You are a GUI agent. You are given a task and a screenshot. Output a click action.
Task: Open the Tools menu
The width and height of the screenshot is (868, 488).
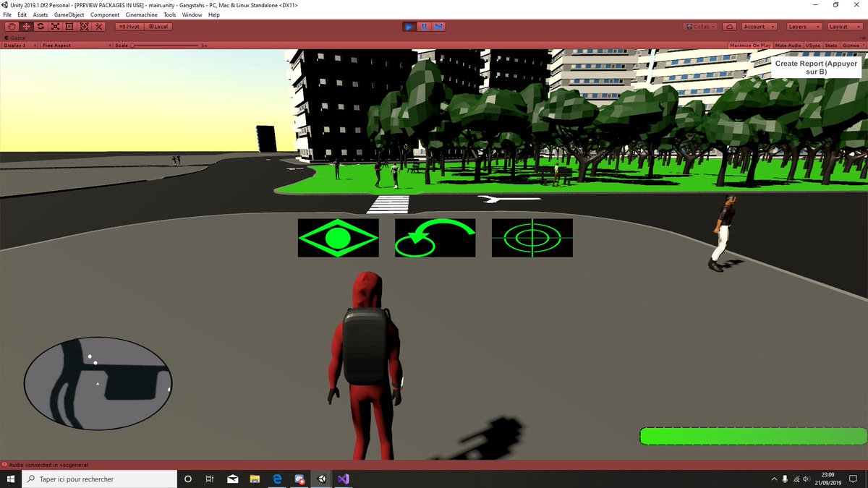click(x=169, y=14)
